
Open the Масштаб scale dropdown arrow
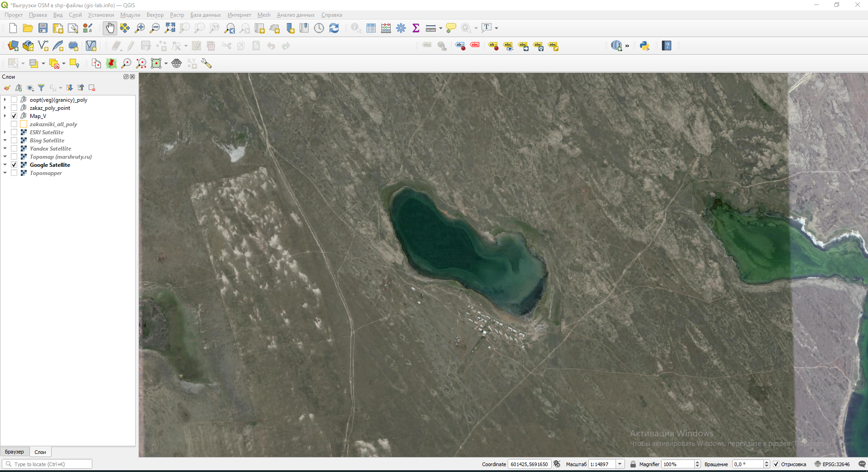point(620,464)
